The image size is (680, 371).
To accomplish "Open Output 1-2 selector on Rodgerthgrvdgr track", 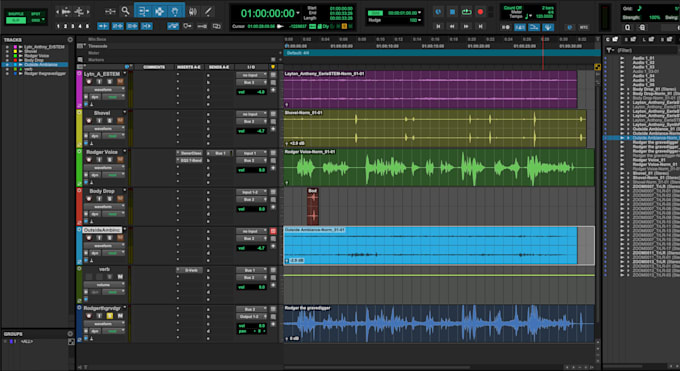I will pos(251,316).
